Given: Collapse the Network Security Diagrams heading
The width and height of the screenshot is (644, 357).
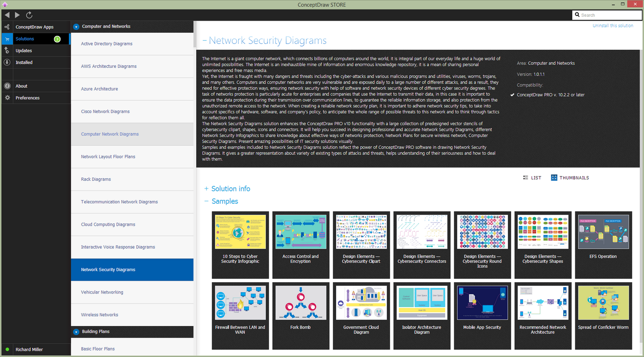Looking at the screenshot, I should [205, 41].
